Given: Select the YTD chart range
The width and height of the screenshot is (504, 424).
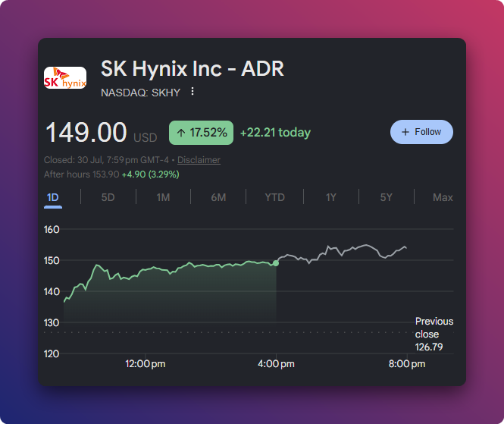Looking at the screenshot, I should (274, 197).
